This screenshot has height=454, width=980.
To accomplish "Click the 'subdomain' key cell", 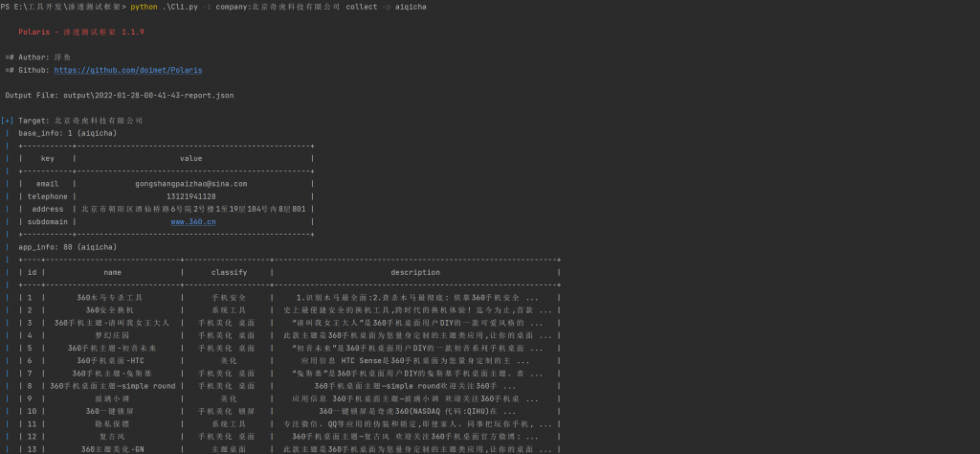I will coord(48,221).
